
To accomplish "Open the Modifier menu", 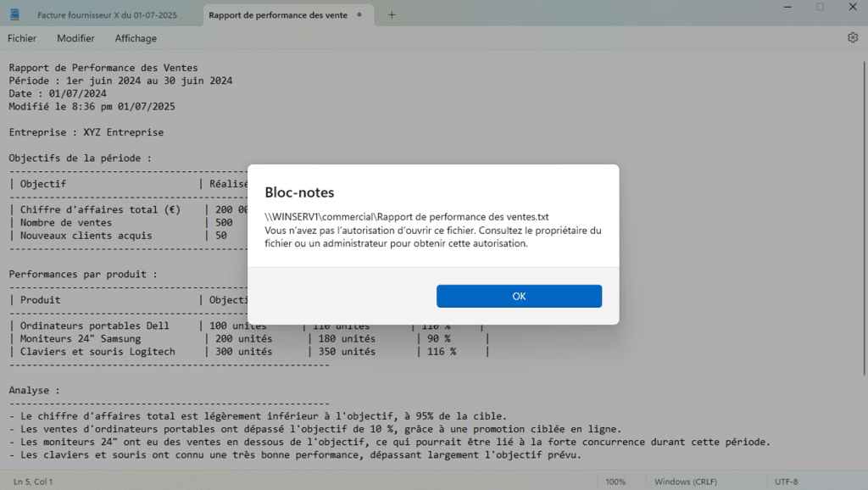I will [75, 38].
